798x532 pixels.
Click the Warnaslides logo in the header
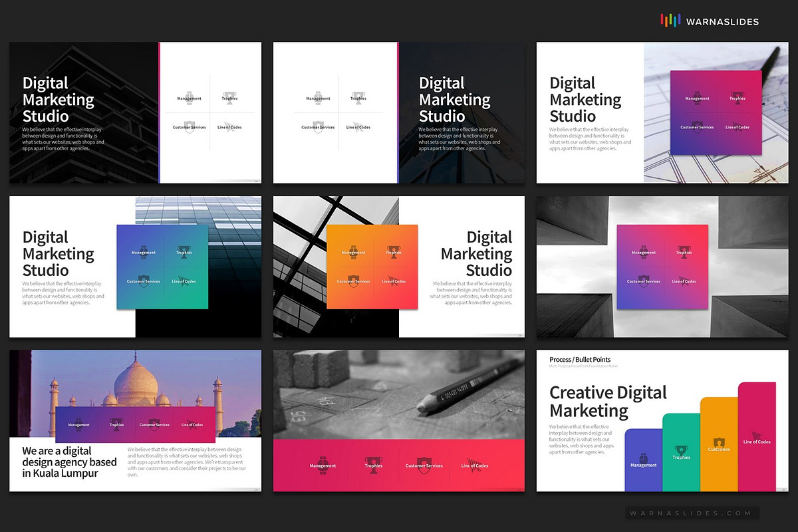[x=710, y=21]
